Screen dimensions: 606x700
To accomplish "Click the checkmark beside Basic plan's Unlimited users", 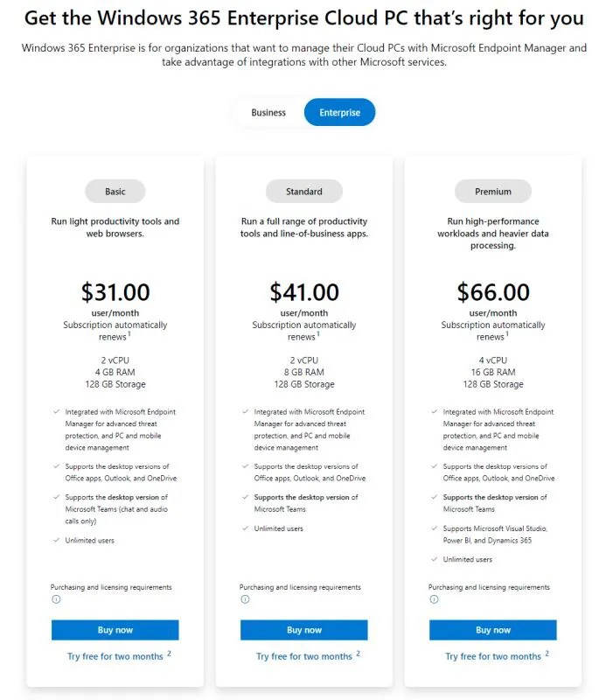I will tap(56, 541).
